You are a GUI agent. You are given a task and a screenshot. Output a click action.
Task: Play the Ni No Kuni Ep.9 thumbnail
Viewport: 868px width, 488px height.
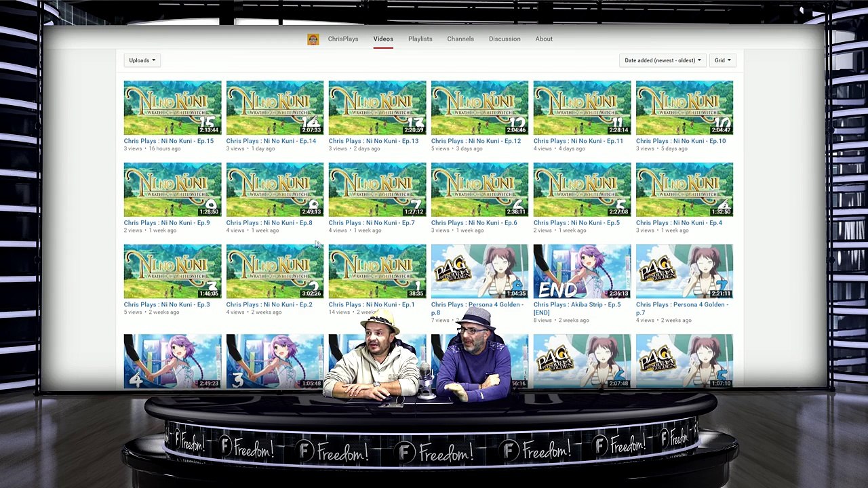click(x=172, y=190)
